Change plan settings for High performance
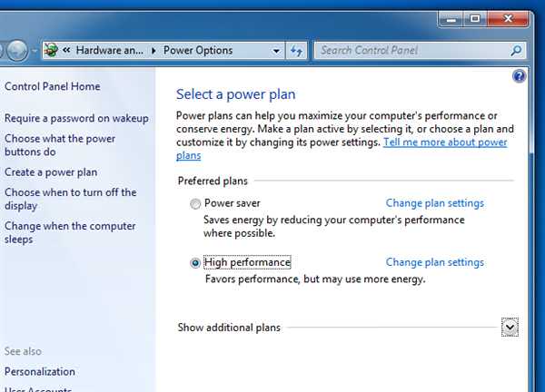This screenshot has width=545, height=392. click(435, 262)
